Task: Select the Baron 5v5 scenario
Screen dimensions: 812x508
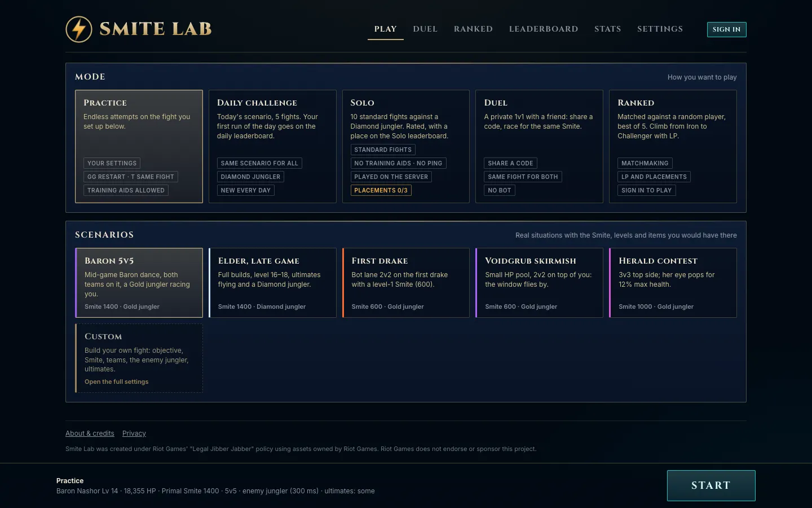Action: (139, 283)
